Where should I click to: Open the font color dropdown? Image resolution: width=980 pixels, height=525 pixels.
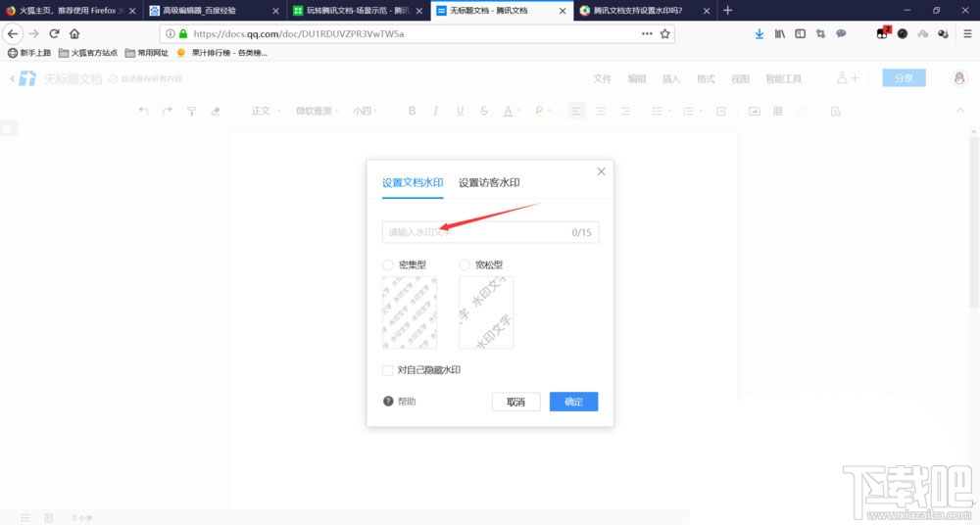(512, 112)
